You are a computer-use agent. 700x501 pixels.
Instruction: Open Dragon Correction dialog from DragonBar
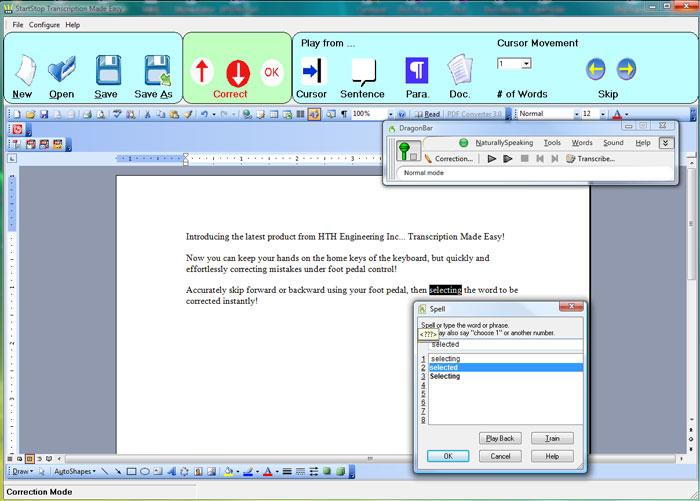pos(448,159)
